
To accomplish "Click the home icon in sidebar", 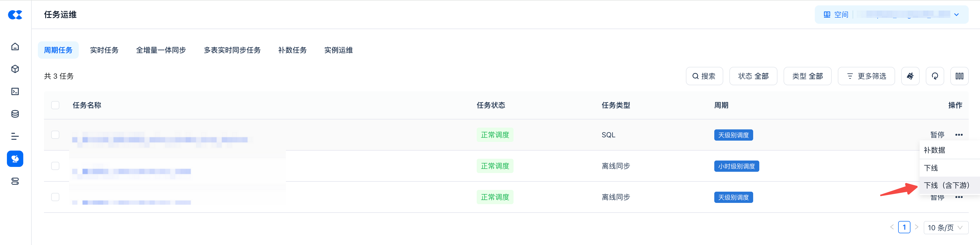I will 15,47.
